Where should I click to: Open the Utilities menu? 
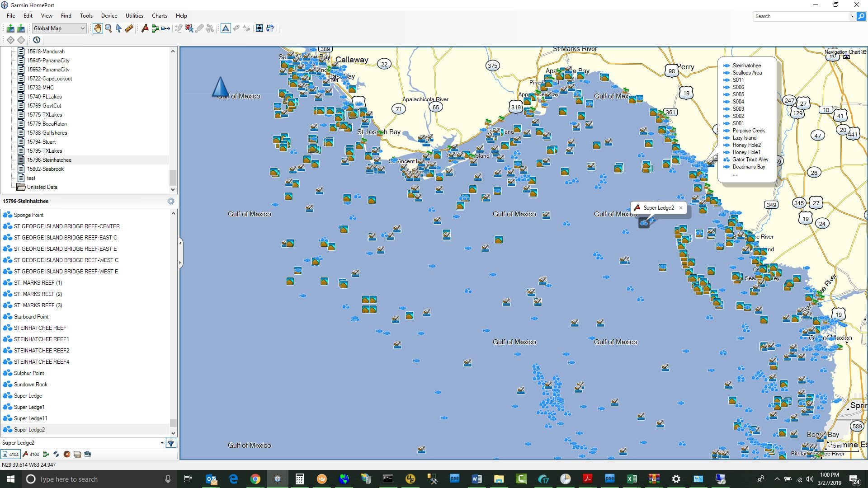click(x=134, y=15)
